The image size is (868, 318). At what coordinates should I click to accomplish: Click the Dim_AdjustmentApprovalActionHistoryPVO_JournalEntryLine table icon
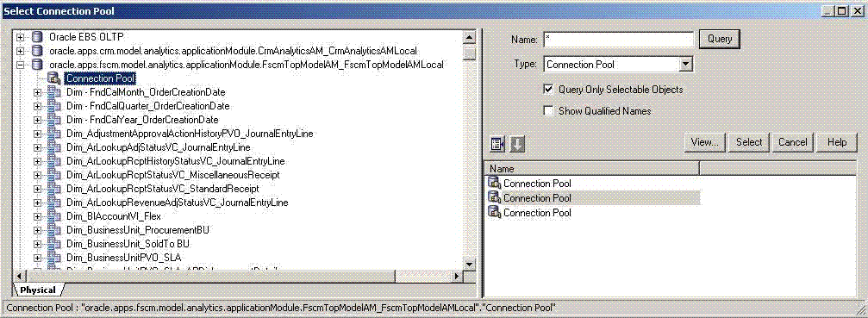pos(54,134)
